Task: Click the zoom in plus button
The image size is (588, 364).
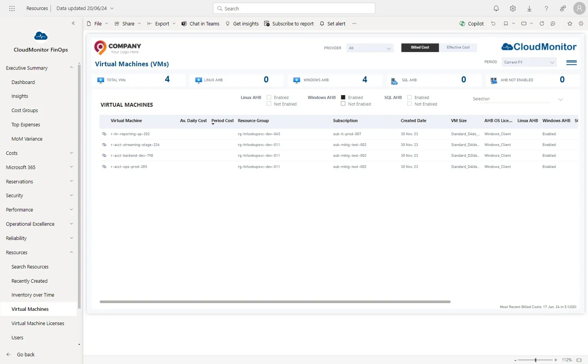Action: point(556,360)
